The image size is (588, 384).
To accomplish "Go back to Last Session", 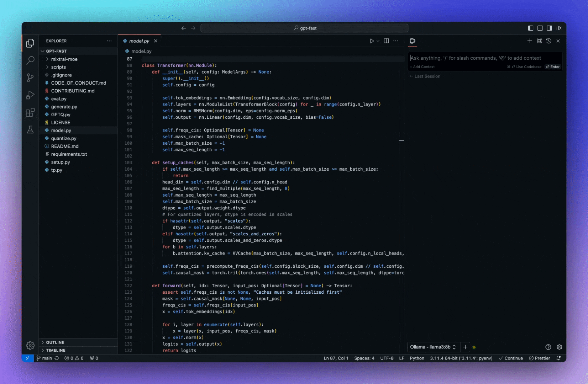I will [425, 76].
